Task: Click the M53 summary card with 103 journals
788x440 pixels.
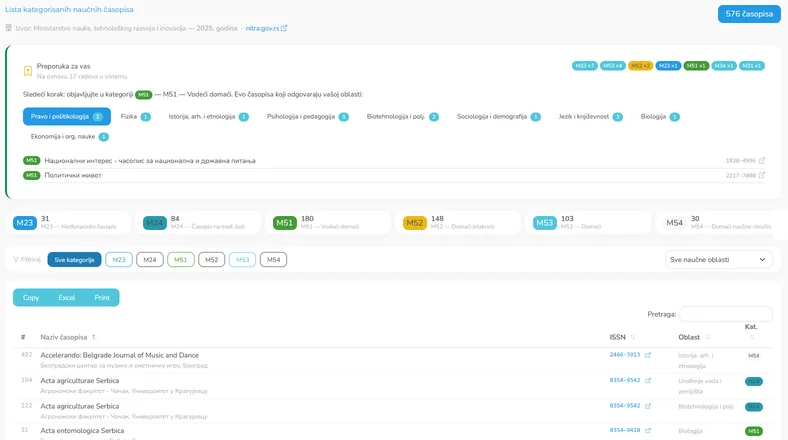Action: [587, 223]
